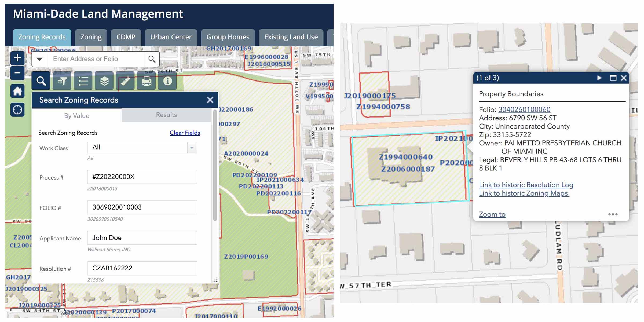This screenshot has height=322, width=644.
Task: Click the Enter Address or Folio field
Action: (96, 59)
